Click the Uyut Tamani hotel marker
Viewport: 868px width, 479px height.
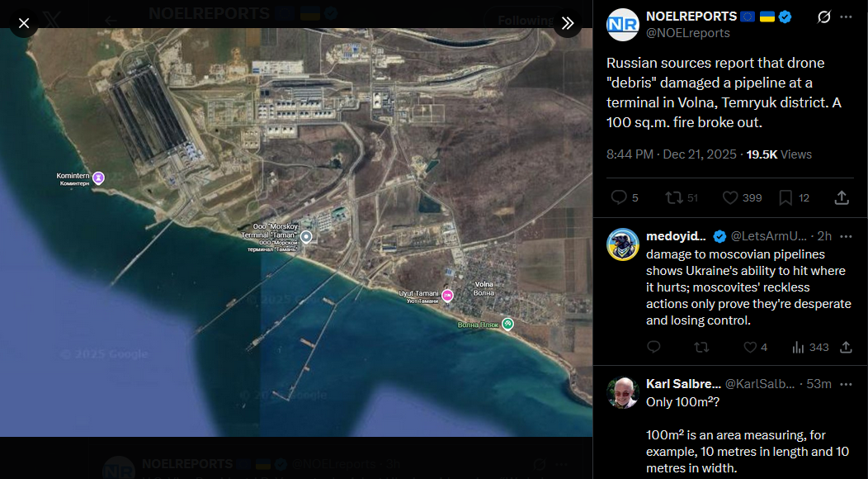click(447, 296)
